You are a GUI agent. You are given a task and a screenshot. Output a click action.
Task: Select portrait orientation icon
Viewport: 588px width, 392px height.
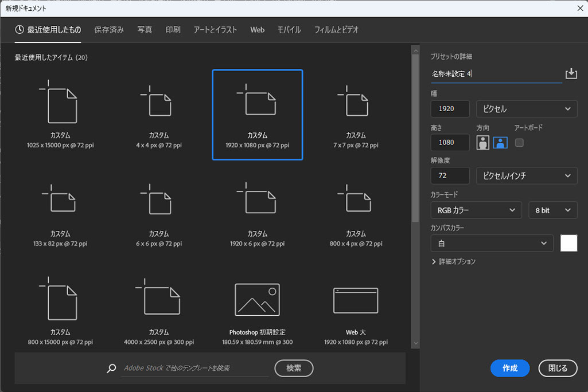click(x=482, y=143)
